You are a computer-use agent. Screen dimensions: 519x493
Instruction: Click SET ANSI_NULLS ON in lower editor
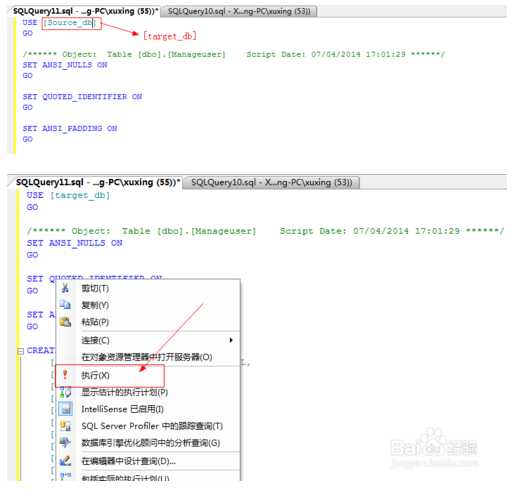click(74, 243)
